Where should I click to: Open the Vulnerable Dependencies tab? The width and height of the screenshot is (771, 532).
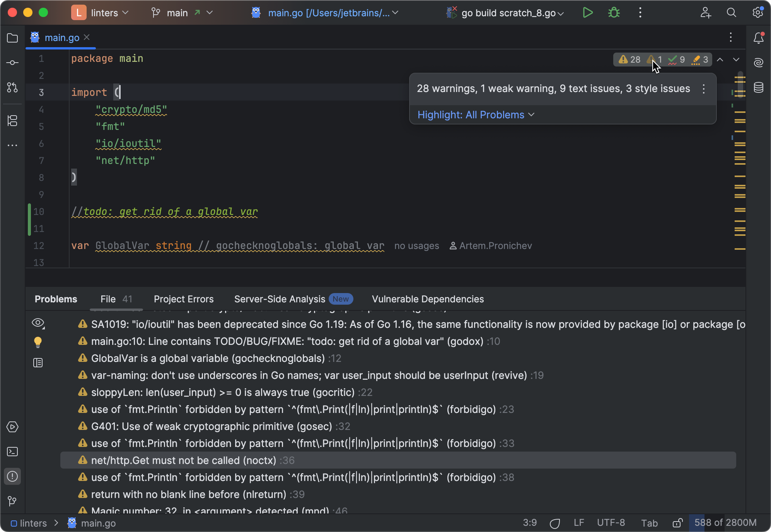428,299
